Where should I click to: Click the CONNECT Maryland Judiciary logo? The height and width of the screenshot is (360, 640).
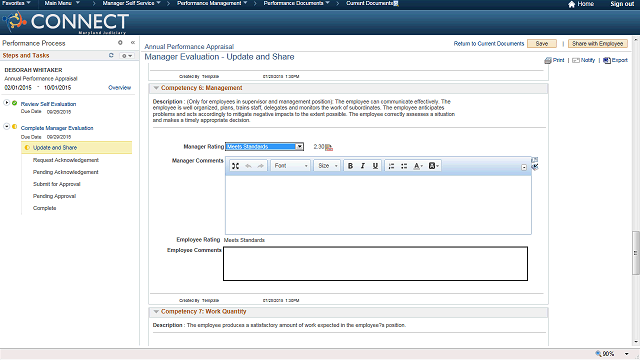pos(66,22)
